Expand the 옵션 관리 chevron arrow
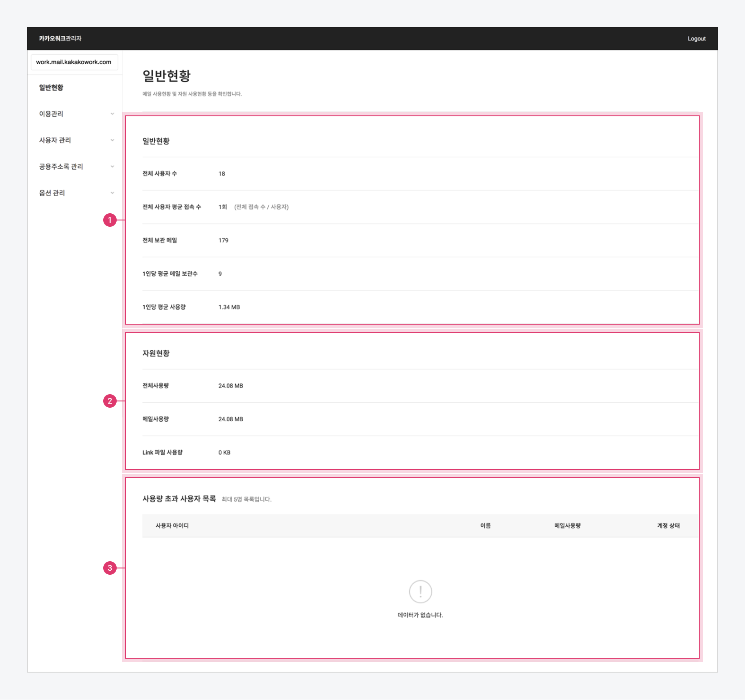The width and height of the screenshot is (745, 700). tap(112, 193)
